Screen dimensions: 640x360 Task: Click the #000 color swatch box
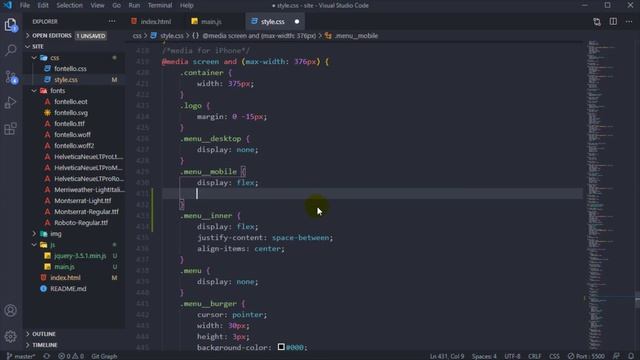281,347
